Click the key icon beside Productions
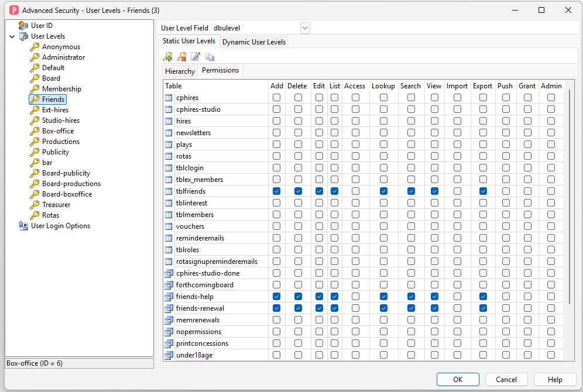This screenshot has width=583, height=392. 35,142
